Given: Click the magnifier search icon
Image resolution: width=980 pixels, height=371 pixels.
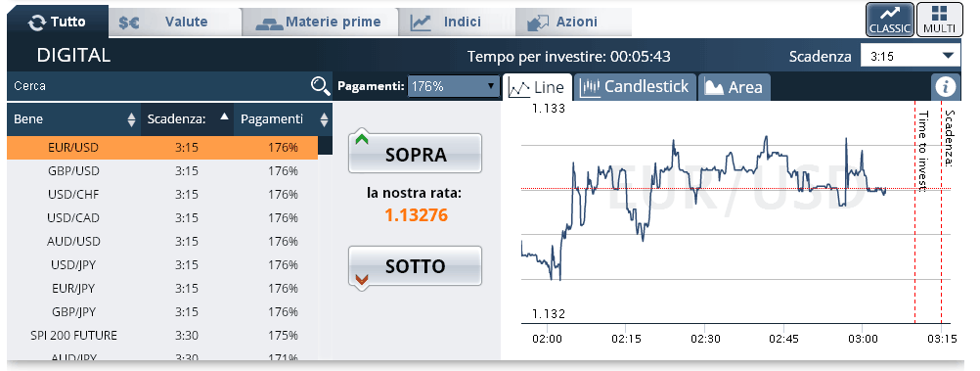Looking at the screenshot, I should [321, 86].
